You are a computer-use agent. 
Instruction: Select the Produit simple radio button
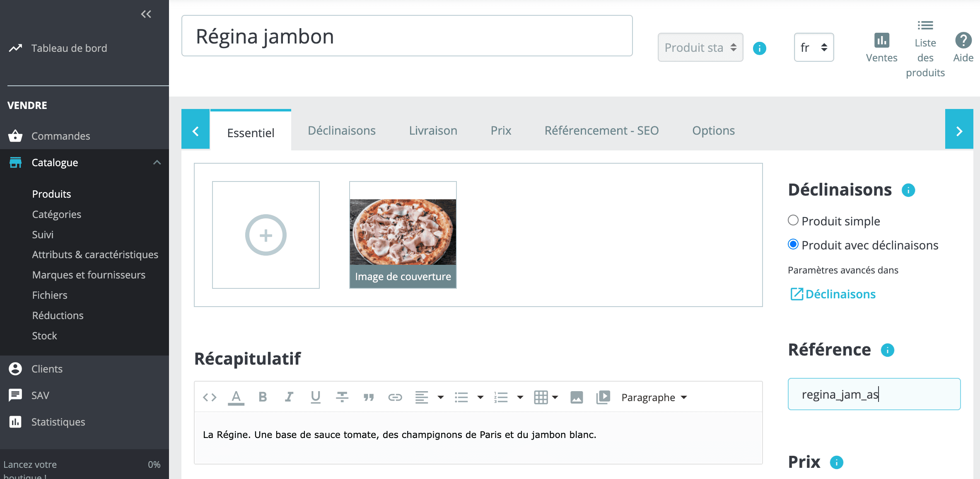[x=793, y=220]
